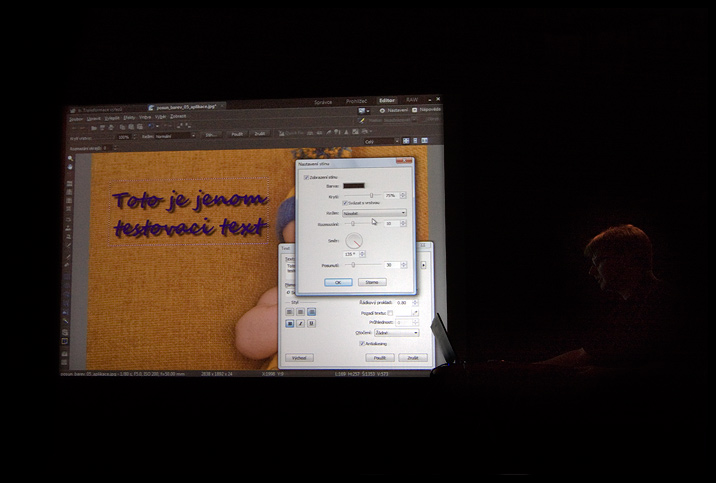The image size is (716, 483).
Task: Click Zrušit button in Text dialog
Action: pos(413,358)
